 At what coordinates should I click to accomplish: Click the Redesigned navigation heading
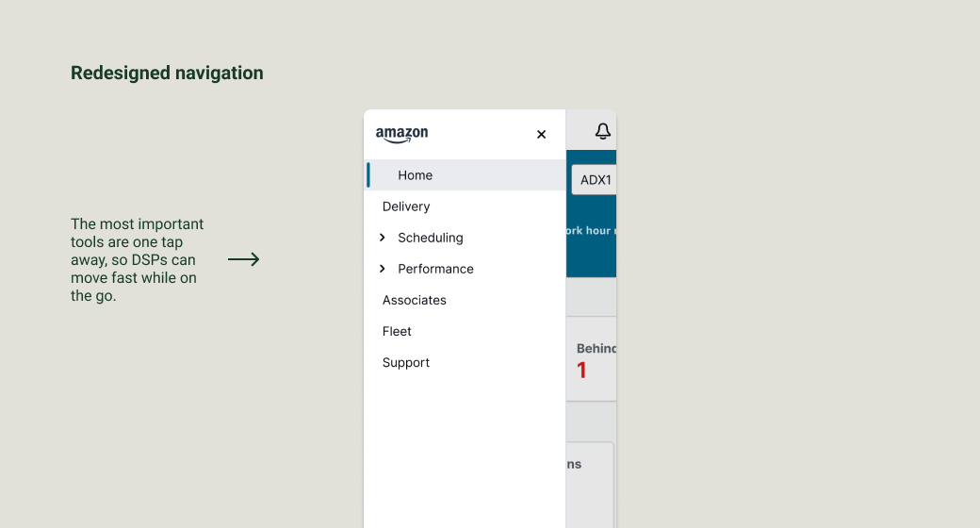pos(167,73)
